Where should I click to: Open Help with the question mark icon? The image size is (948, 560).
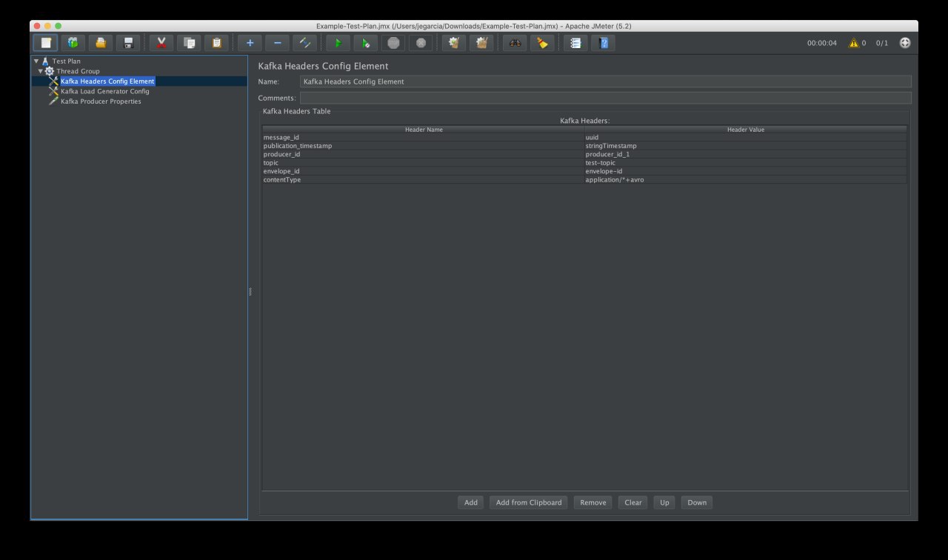[x=604, y=43]
